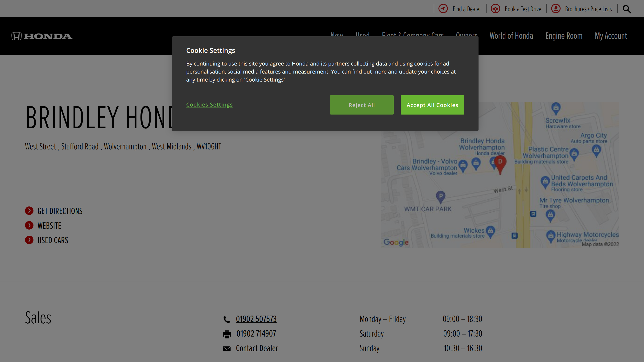Click the Argo City map marker

(596, 151)
